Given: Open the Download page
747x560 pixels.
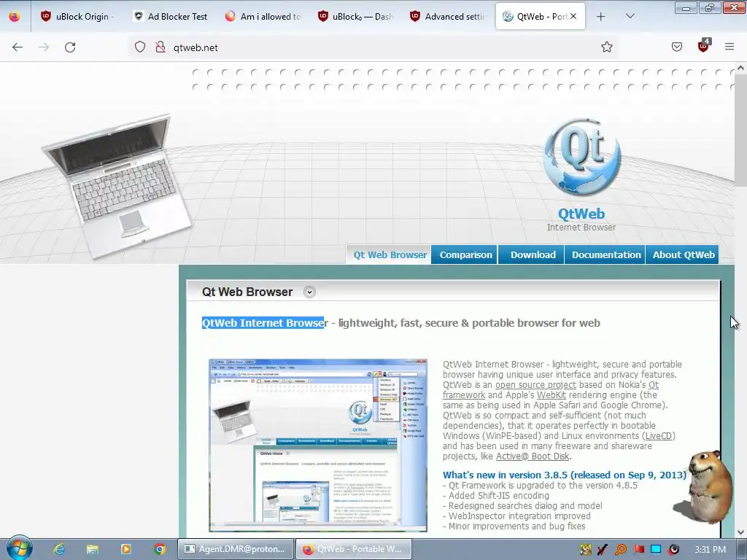Looking at the screenshot, I should tap(533, 254).
